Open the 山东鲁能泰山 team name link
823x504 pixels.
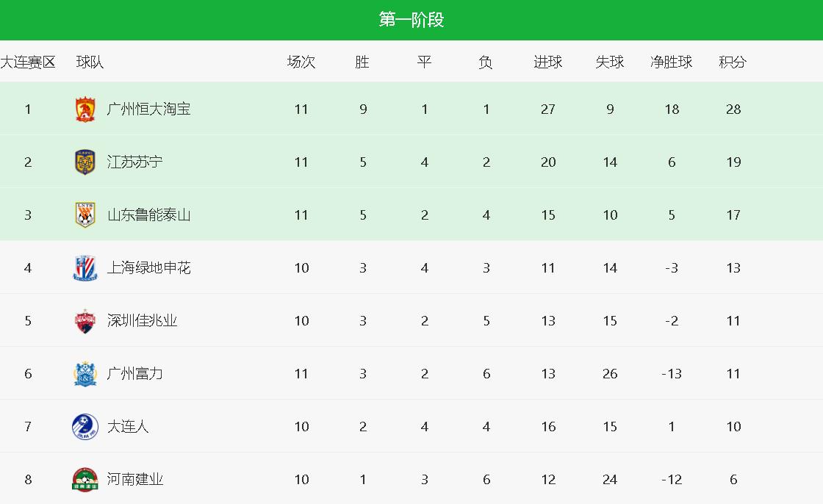point(148,215)
